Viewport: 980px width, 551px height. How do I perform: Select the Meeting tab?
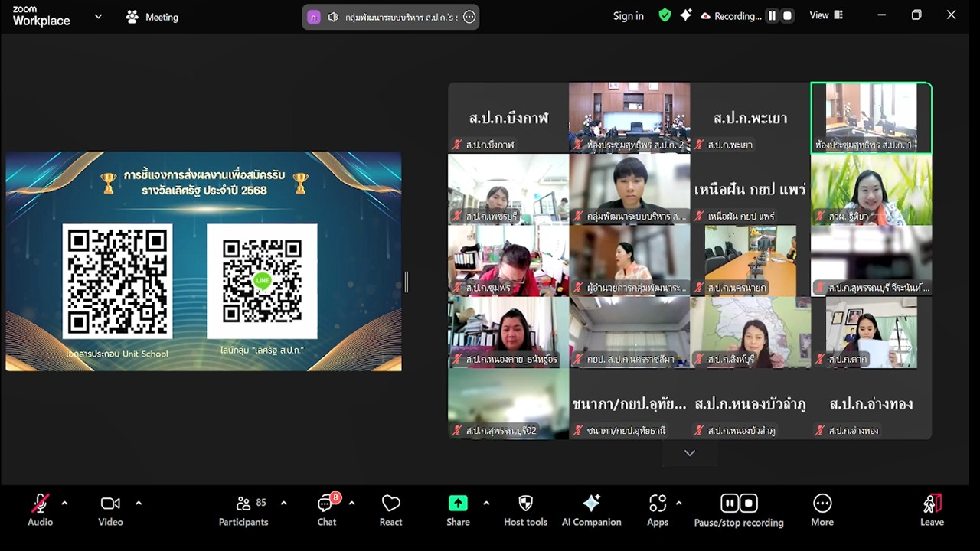(152, 17)
